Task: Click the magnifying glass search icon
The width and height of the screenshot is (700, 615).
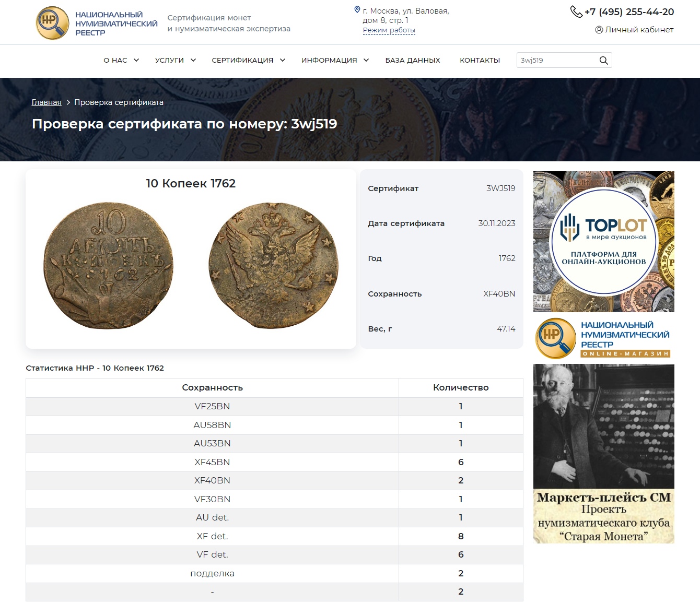Action: [x=603, y=61]
